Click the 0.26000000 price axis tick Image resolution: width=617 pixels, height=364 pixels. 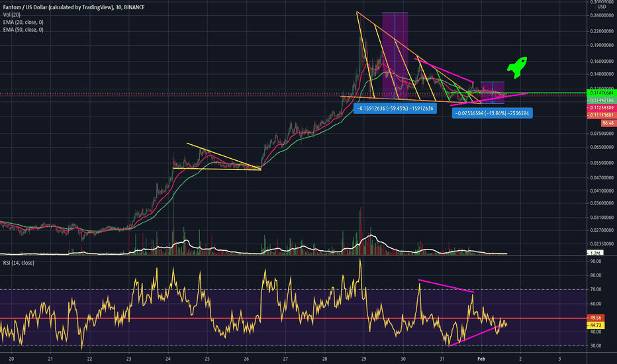click(602, 15)
